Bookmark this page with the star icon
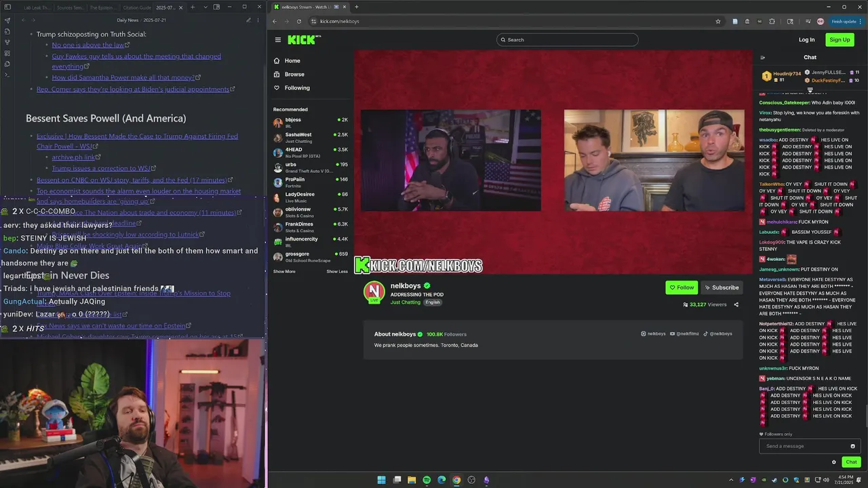 [x=718, y=21]
